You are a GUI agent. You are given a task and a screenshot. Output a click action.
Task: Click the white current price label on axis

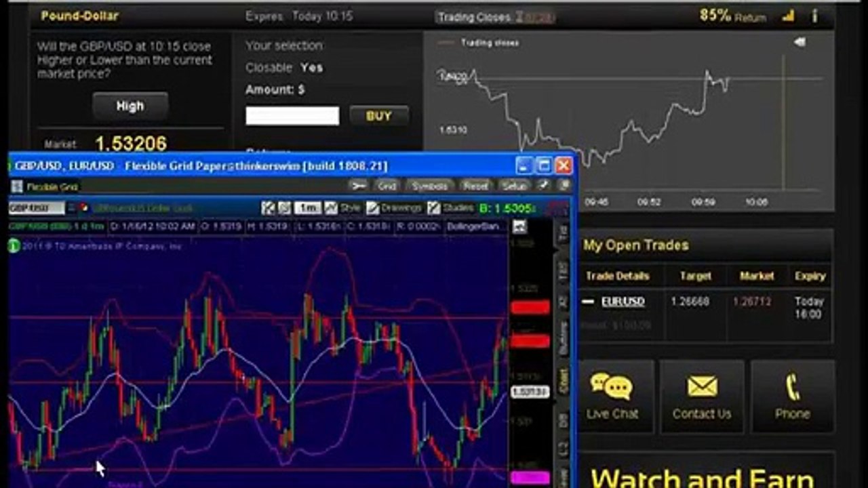(x=530, y=392)
